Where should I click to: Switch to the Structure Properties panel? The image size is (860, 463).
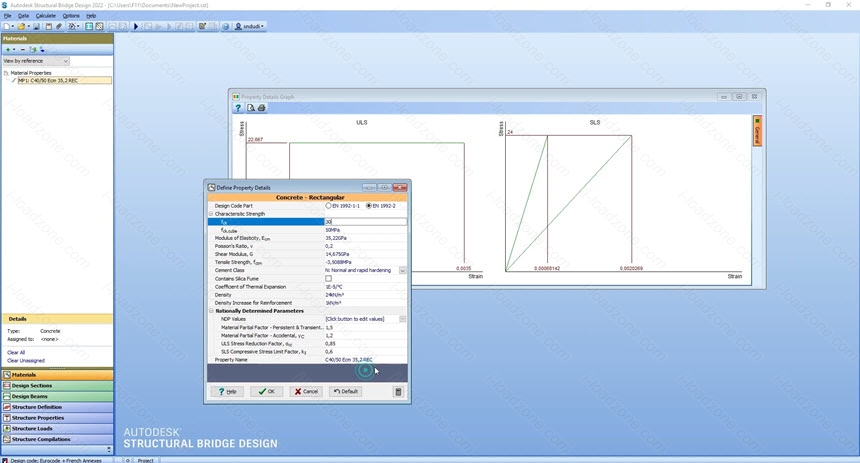(x=58, y=417)
